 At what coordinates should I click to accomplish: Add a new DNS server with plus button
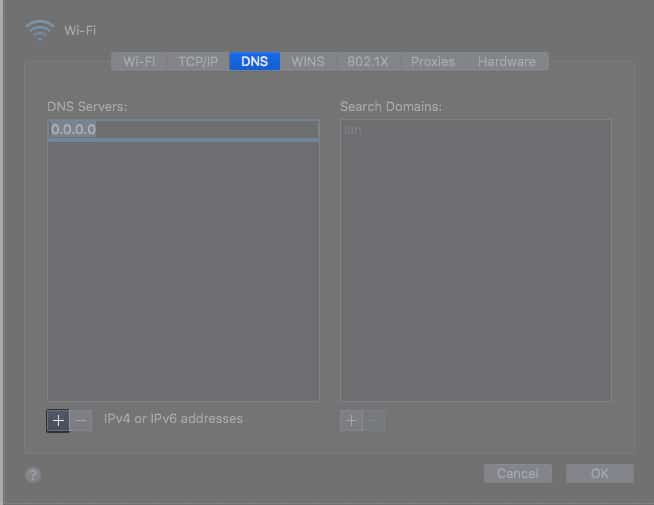click(x=58, y=420)
